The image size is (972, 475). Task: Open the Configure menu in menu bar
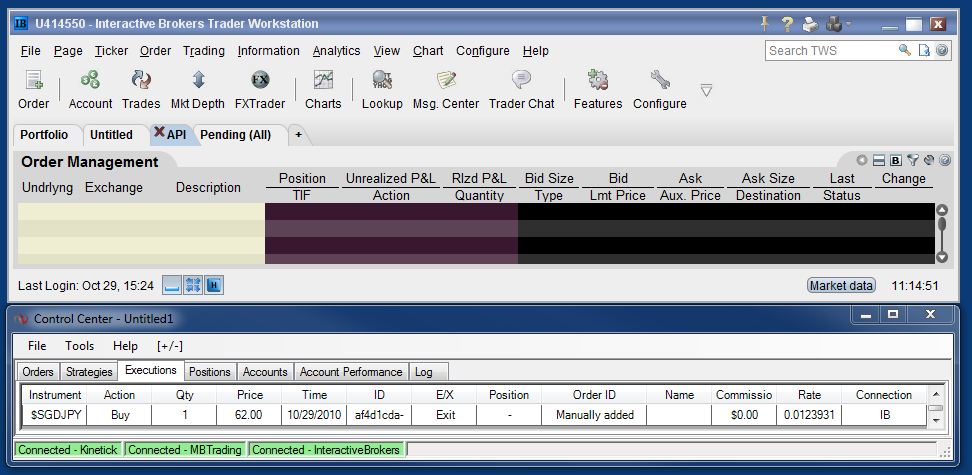pos(483,51)
